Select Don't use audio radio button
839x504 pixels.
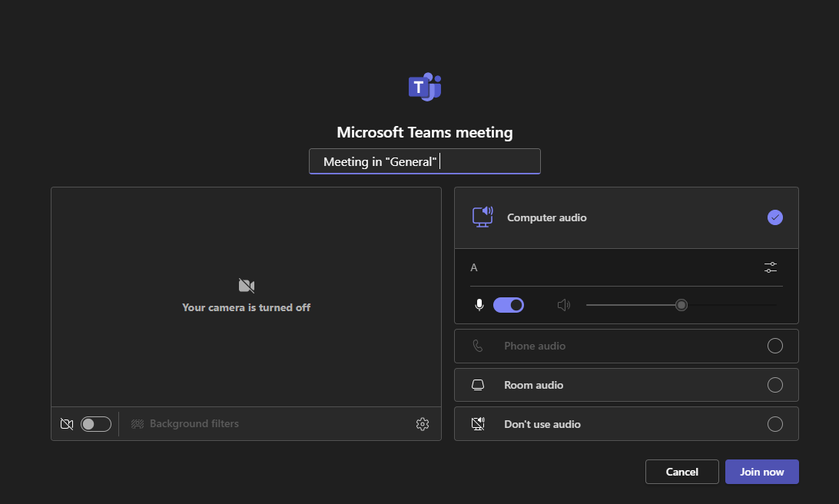click(x=774, y=424)
